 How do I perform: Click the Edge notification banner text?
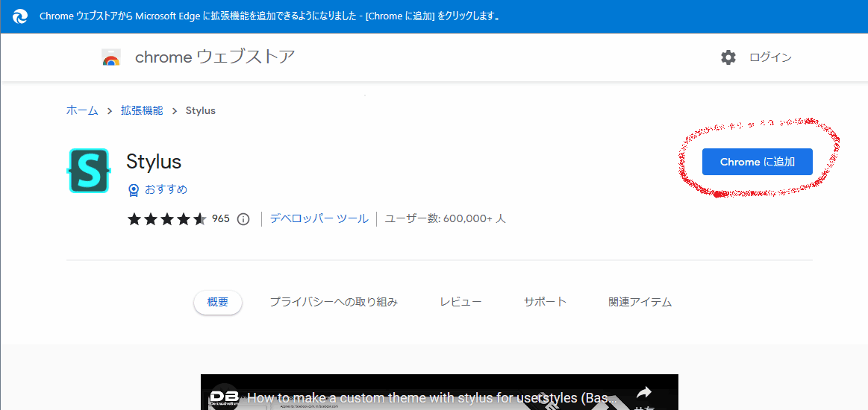[270, 16]
